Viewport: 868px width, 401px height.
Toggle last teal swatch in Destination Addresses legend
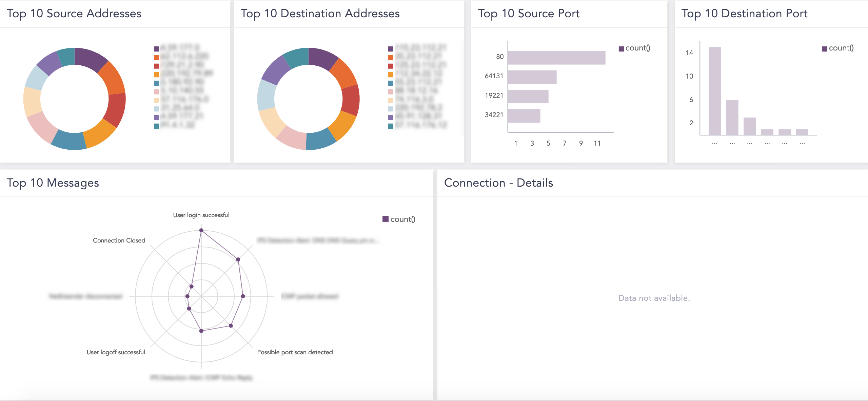[391, 126]
